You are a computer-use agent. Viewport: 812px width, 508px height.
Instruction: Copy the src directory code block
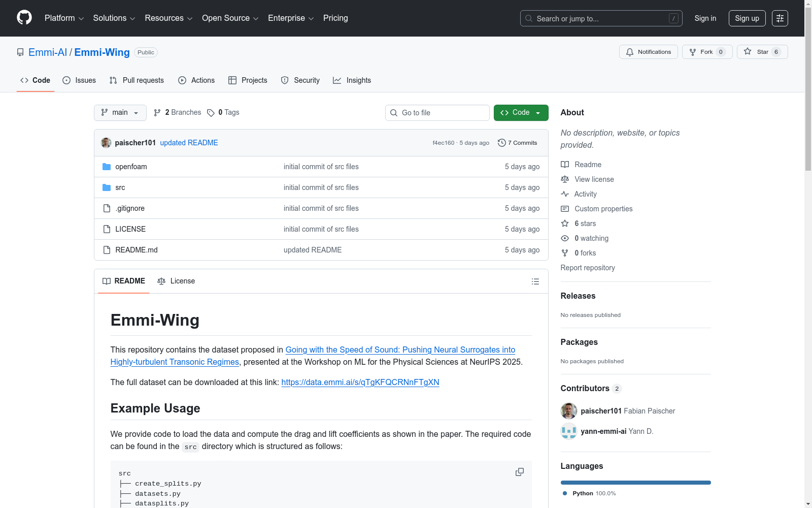(x=520, y=472)
